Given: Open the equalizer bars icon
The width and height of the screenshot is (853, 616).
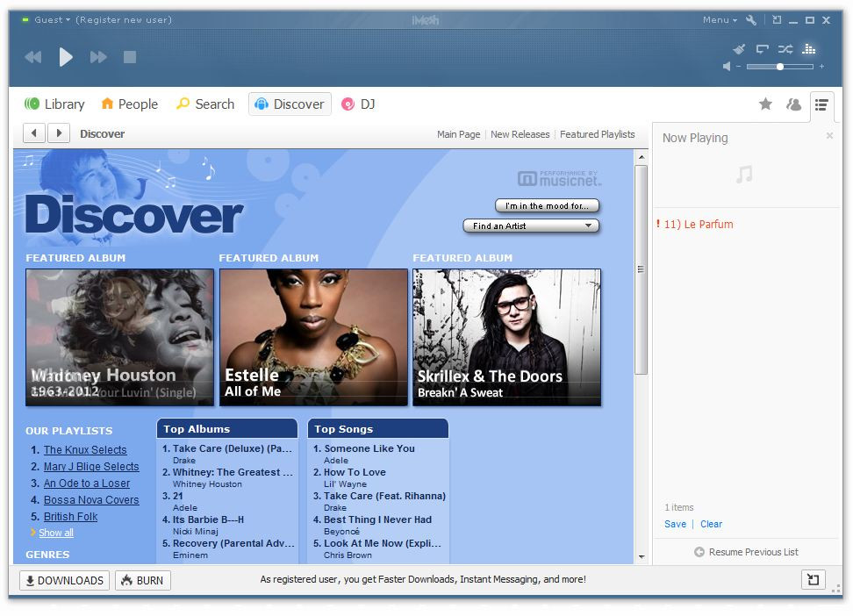Looking at the screenshot, I should click(809, 49).
